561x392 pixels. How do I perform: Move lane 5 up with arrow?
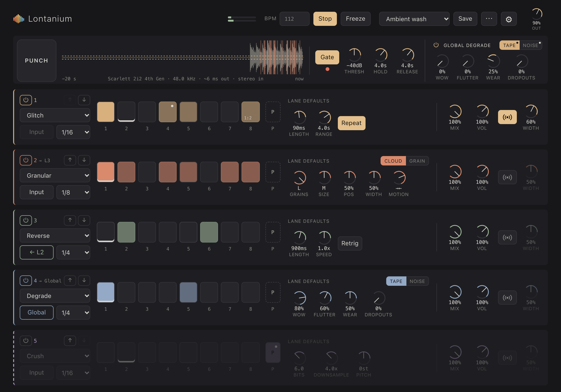[70, 341]
